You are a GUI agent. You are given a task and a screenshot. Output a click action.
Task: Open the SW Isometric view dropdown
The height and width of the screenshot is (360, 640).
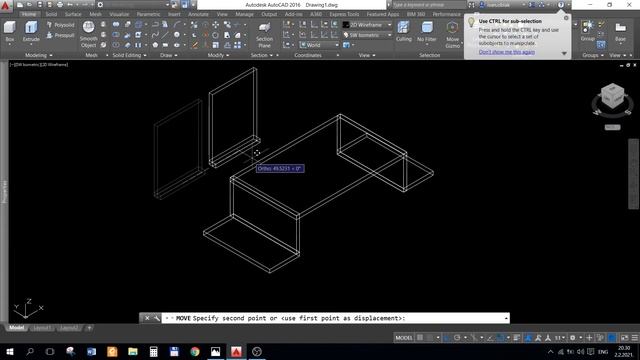point(367,36)
